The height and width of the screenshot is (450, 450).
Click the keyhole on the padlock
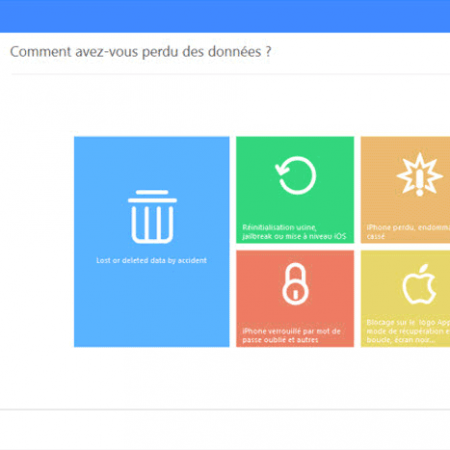pyautogui.click(x=295, y=294)
